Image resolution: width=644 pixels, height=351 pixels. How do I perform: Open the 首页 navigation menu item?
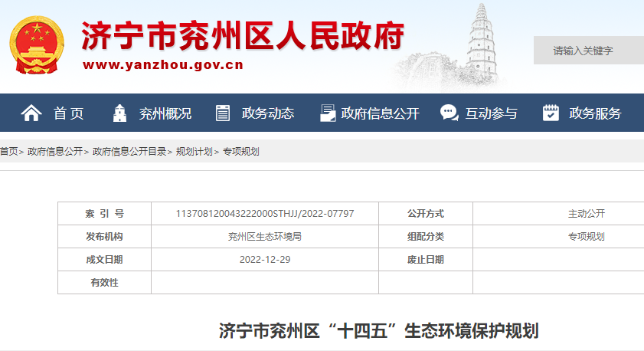click(x=69, y=113)
